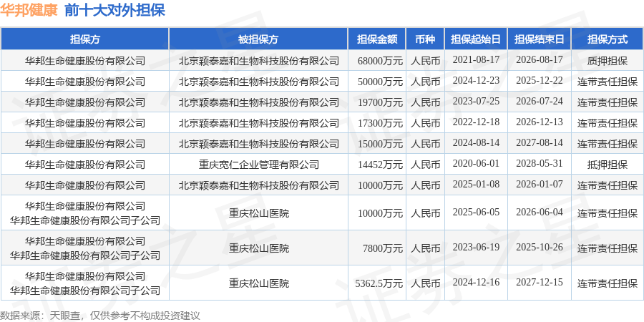Image resolution: width=644 pixels, height=322 pixels.
Task: Click 数据来源 footer note
Action: point(99,316)
